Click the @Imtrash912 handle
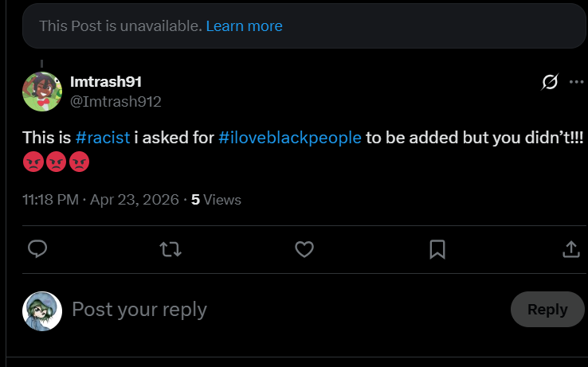 (x=116, y=102)
